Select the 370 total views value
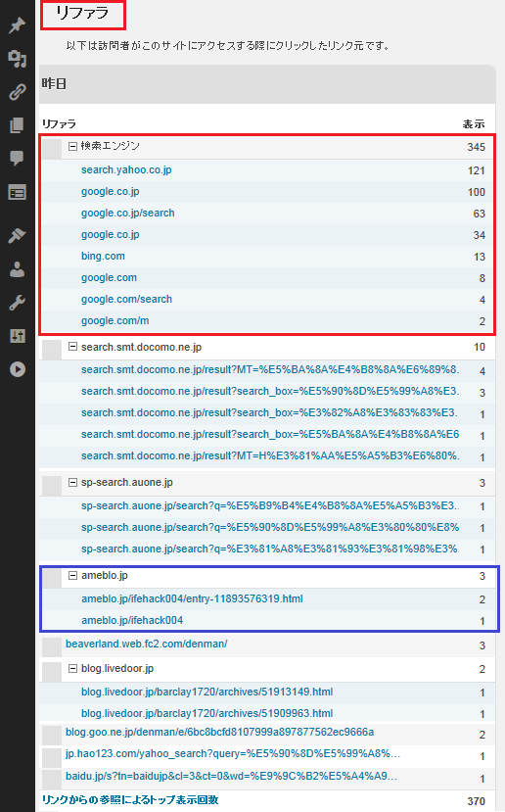Image resolution: width=505 pixels, height=812 pixels. 476,801
